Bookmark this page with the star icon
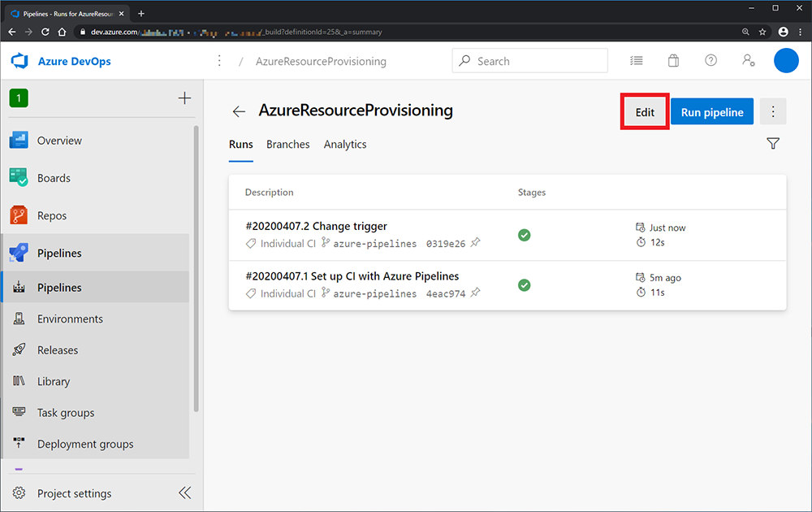The height and width of the screenshot is (512, 812). [762, 33]
